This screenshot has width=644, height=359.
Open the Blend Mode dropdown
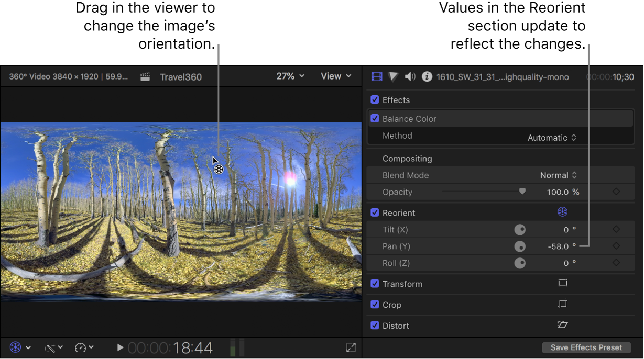559,175
